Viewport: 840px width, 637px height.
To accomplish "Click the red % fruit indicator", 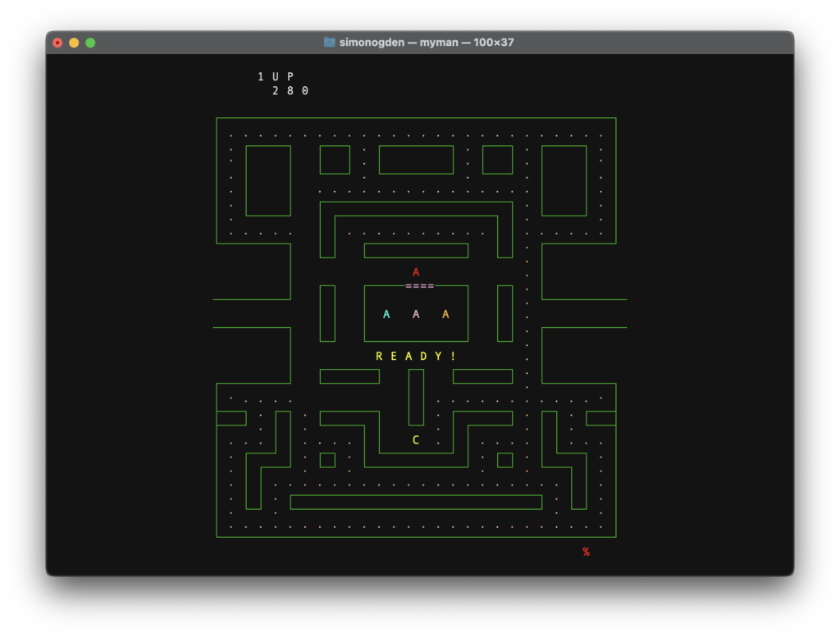I will point(586,552).
